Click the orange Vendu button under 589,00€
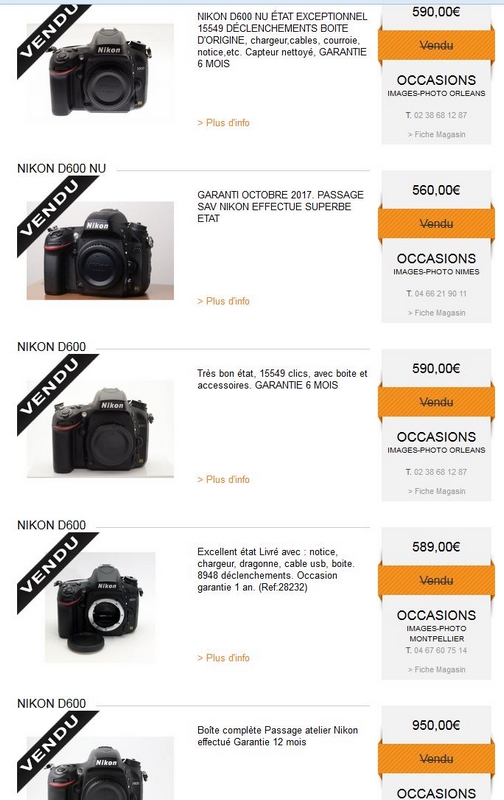This screenshot has width=504, height=800. (x=436, y=580)
